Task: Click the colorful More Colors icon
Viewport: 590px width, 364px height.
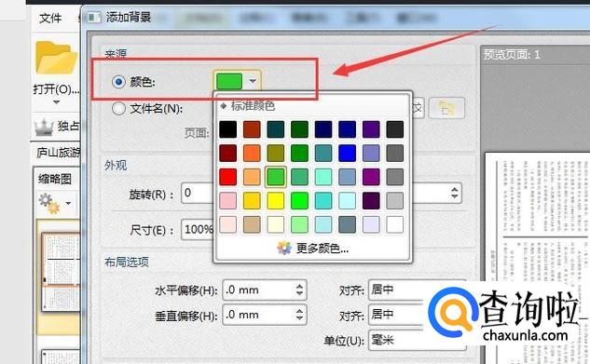Action: pos(284,248)
